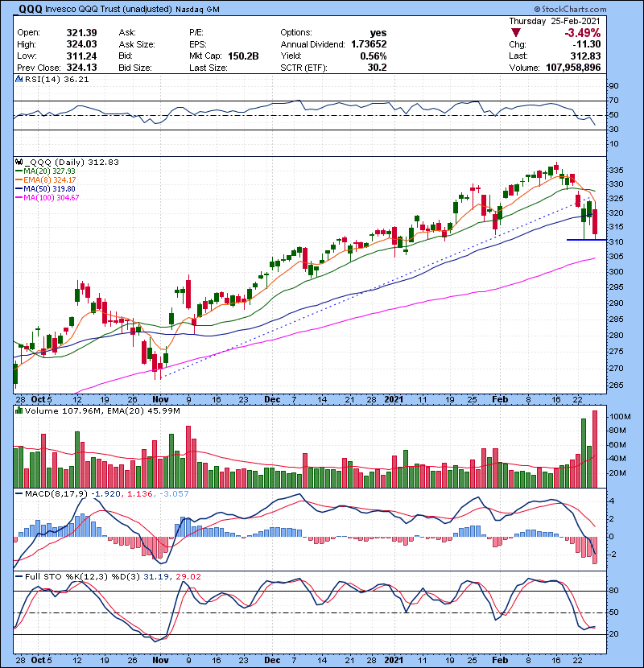Click the Yield value 0.56%
This screenshot has height=668, width=644.
point(374,56)
